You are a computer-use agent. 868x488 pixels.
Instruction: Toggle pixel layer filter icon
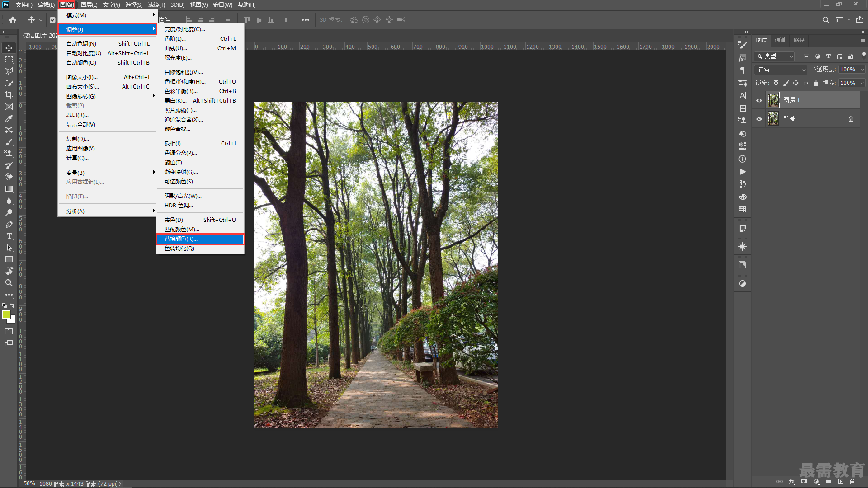[x=806, y=56]
